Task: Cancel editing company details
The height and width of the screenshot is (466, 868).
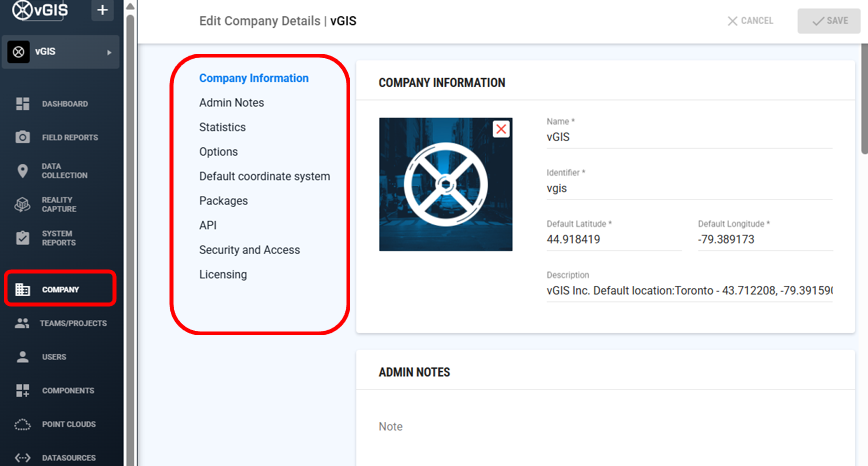Action: (750, 20)
